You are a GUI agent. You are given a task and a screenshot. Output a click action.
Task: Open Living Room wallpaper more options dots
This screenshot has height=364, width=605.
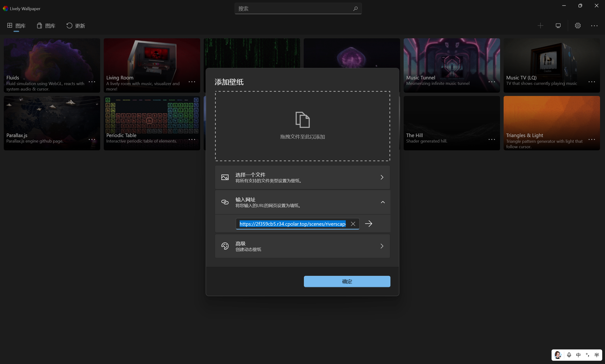pyautogui.click(x=192, y=82)
